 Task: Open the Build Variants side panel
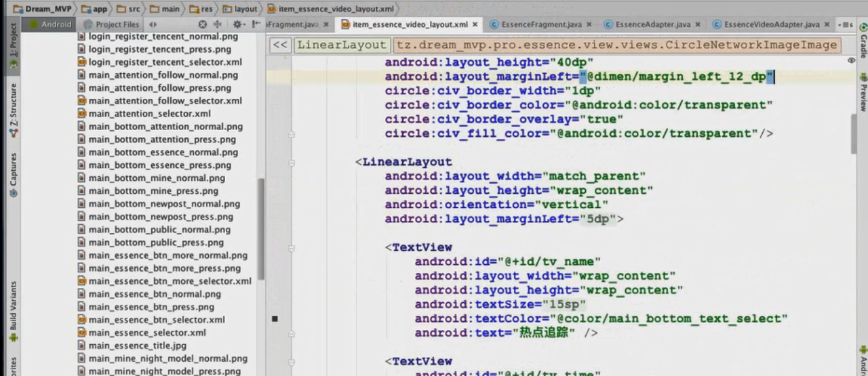pyautogui.click(x=14, y=312)
